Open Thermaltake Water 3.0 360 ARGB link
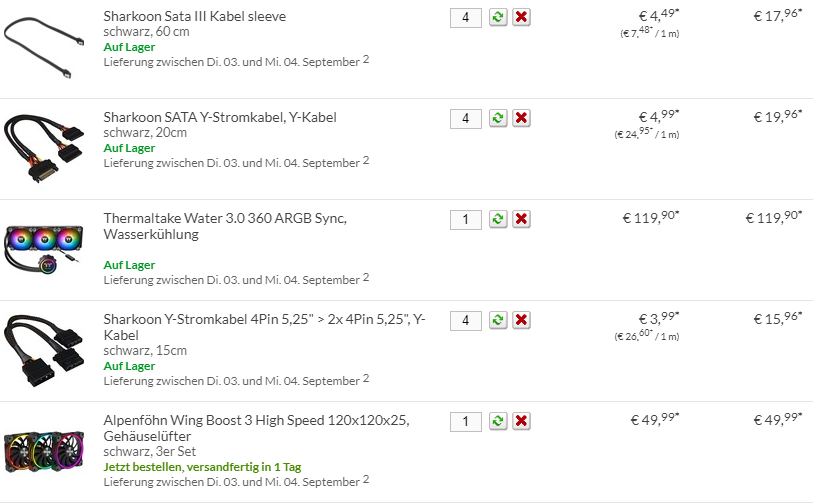 [x=225, y=218]
